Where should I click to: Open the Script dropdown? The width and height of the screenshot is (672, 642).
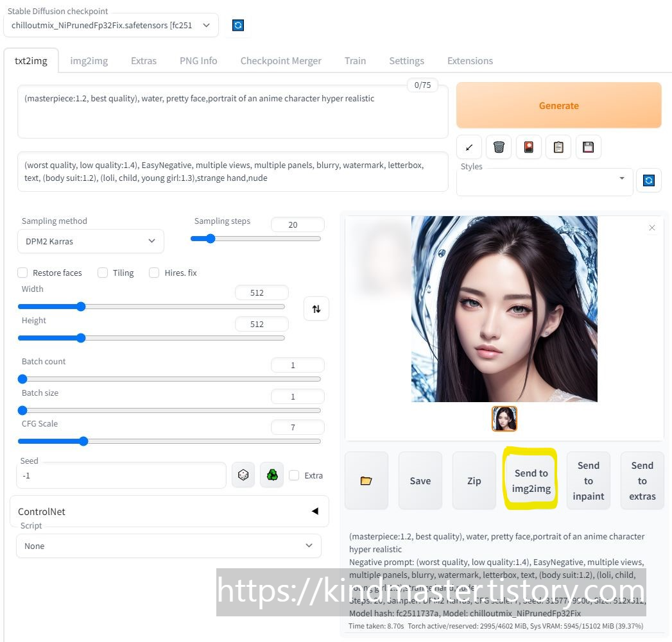[169, 546]
